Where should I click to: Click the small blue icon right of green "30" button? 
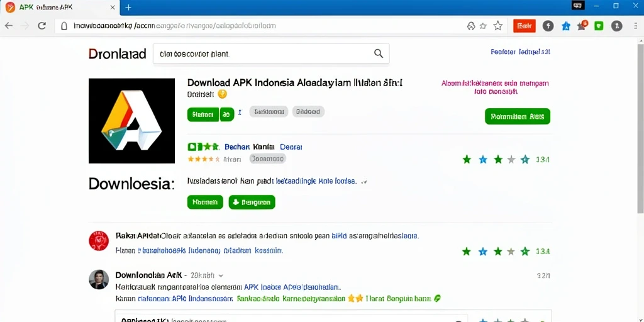click(240, 112)
